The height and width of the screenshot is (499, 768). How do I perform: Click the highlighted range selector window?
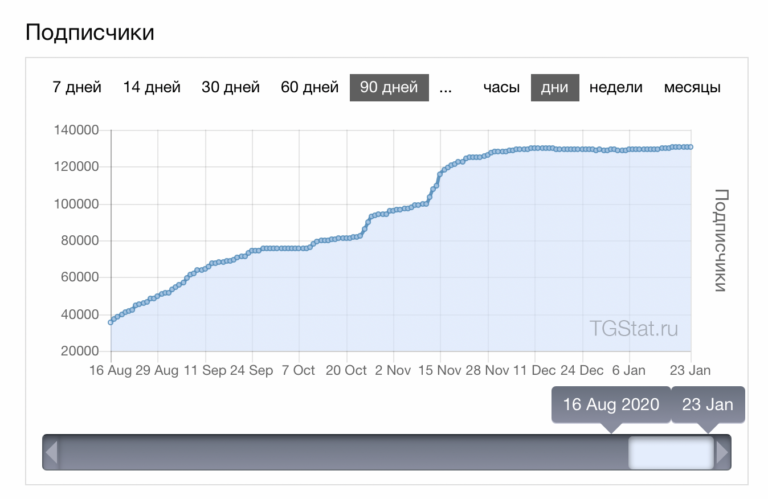pyautogui.click(x=670, y=452)
